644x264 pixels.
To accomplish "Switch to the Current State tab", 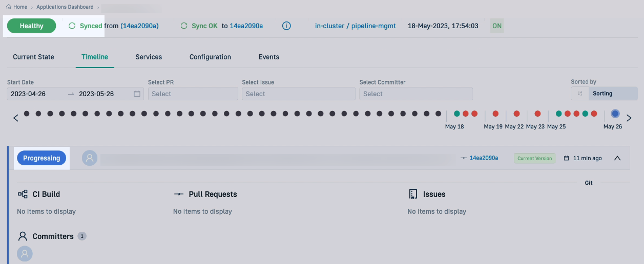I will [33, 57].
